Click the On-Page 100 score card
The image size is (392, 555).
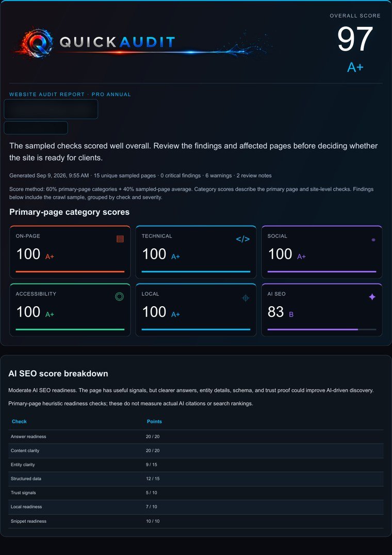coord(70,252)
